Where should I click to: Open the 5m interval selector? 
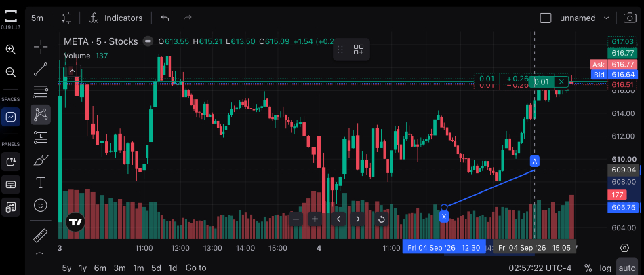[37, 18]
